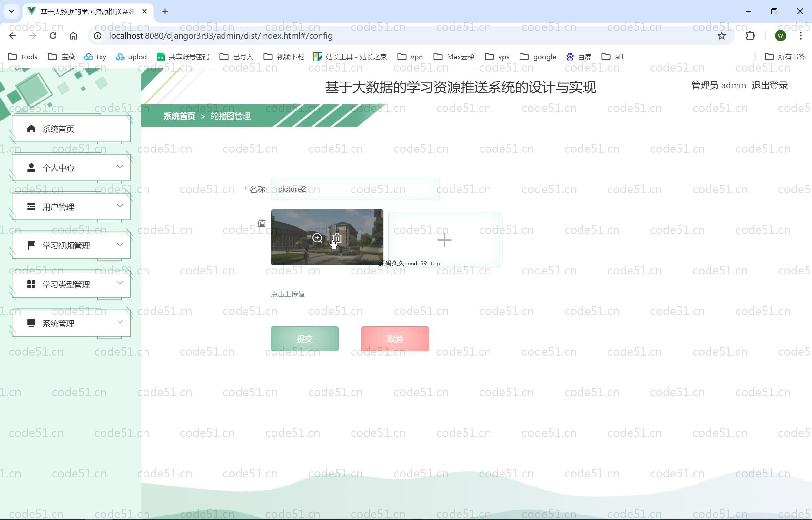Open the browser extensions puzzle icon

(x=750, y=35)
